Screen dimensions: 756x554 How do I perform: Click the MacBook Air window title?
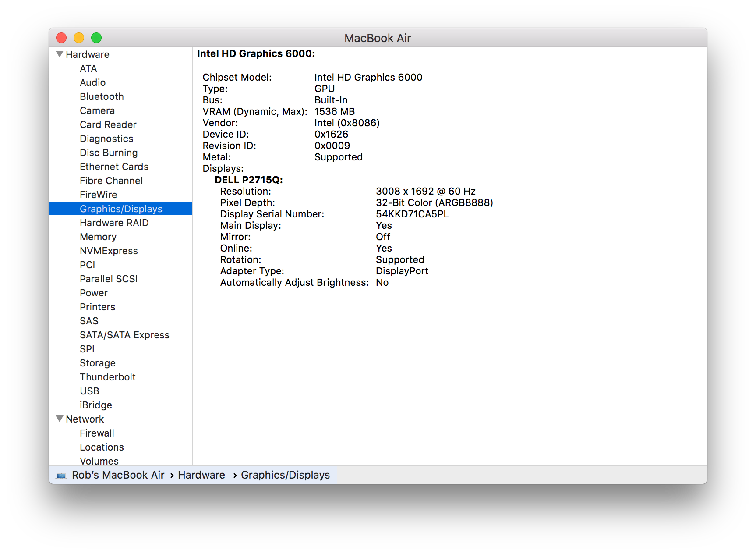[378, 38]
